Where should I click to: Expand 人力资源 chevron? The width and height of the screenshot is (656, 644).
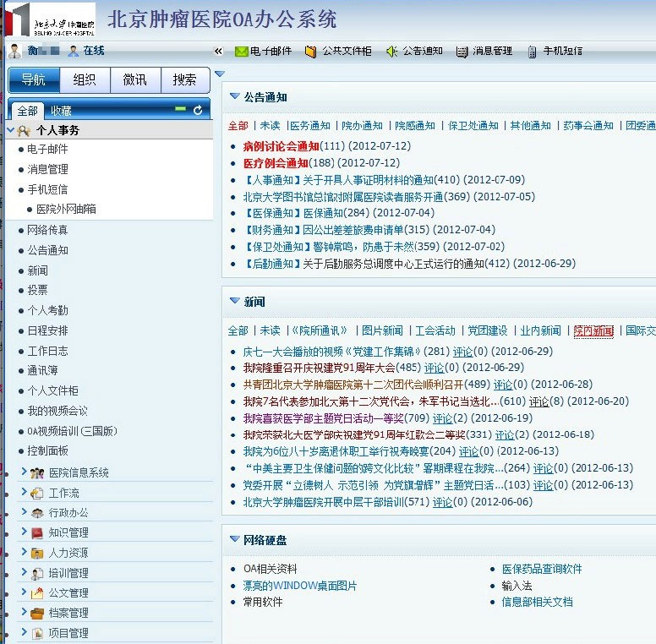[x=25, y=552]
